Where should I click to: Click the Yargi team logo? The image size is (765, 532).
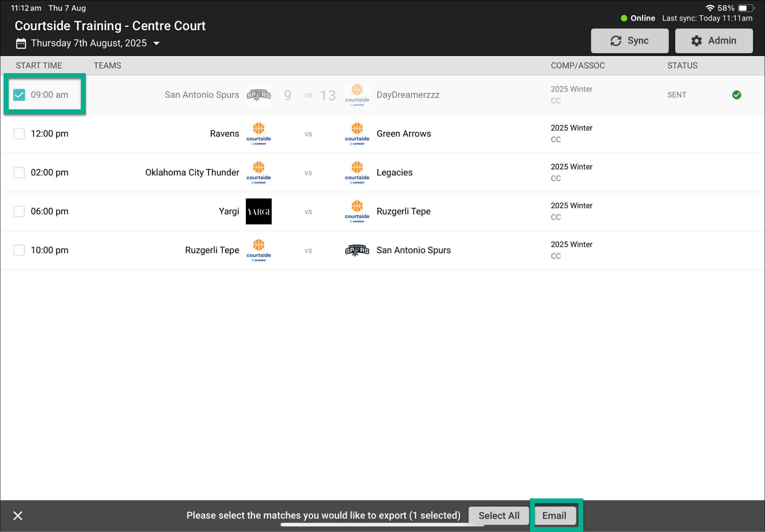(x=259, y=212)
